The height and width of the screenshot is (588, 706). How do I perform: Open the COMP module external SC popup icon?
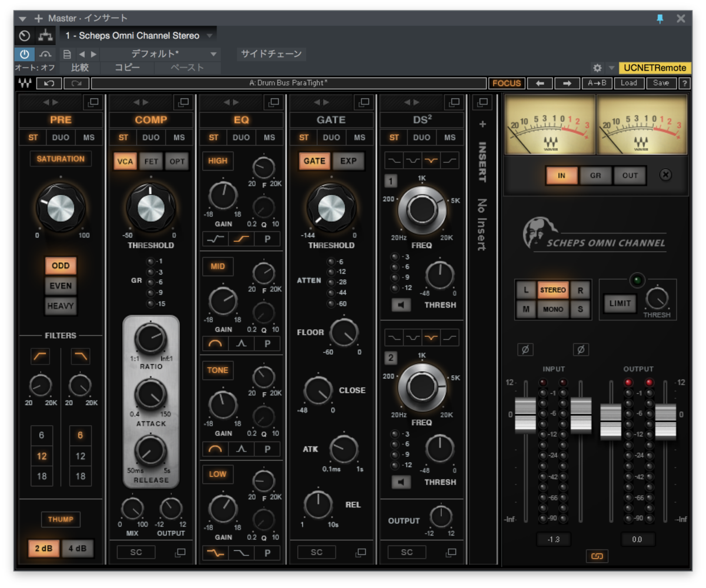tap(180, 552)
